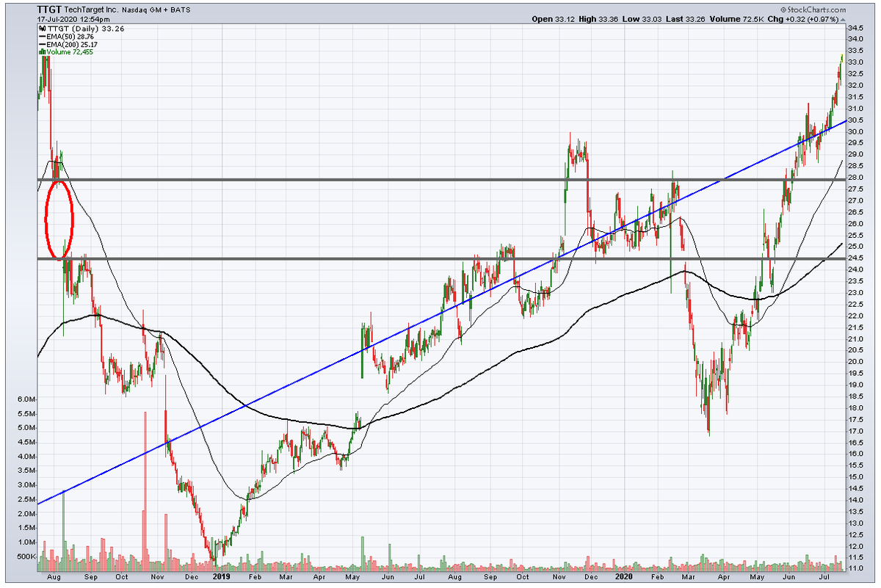Click the 24.5 price axis label
The height and width of the screenshot is (588, 881).
point(856,258)
